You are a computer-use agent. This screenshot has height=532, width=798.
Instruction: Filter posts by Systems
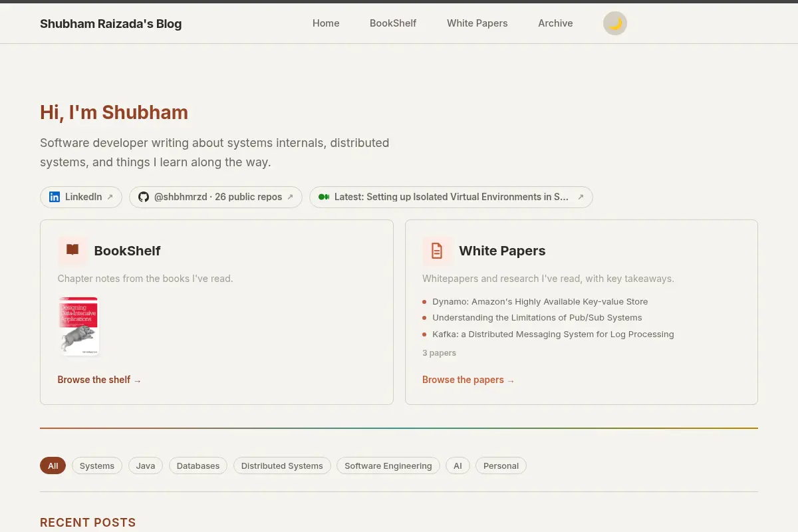point(97,465)
